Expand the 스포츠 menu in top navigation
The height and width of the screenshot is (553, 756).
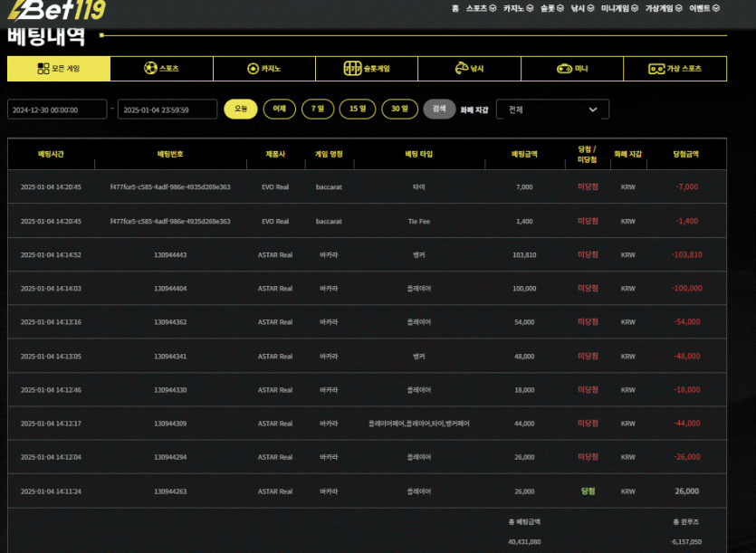click(480, 8)
